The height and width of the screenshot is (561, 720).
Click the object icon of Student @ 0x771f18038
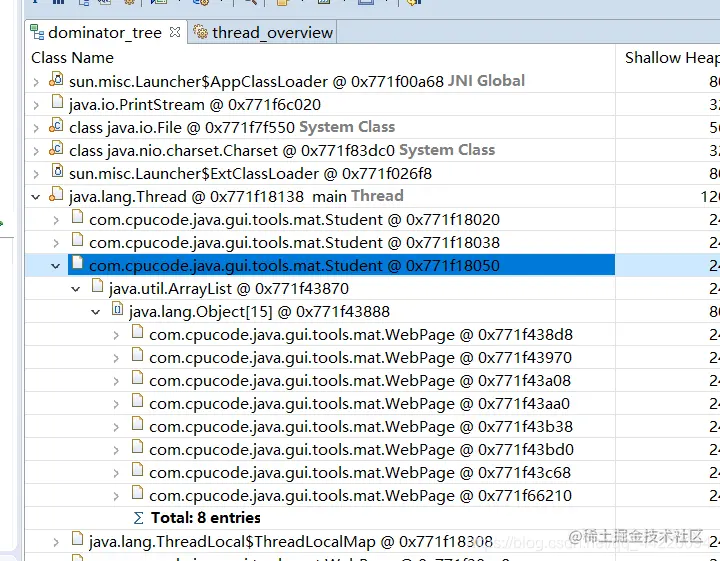click(78, 240)
